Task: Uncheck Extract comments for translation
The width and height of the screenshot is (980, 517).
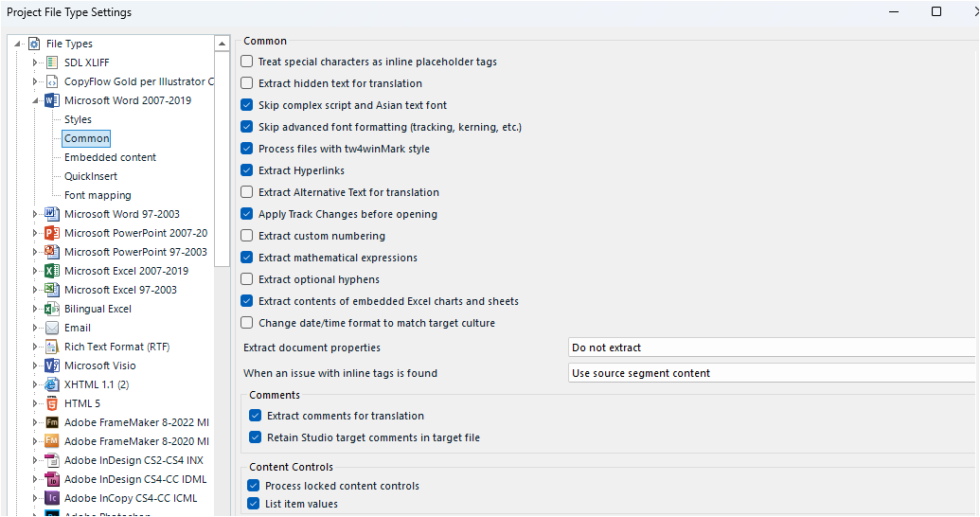Action: point(255,416)
